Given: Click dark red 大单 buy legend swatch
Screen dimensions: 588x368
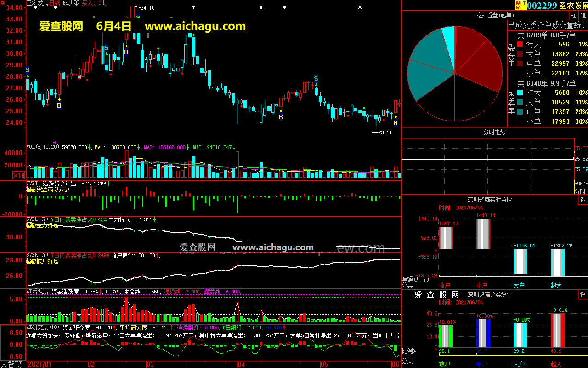Looking at the screenshot, I should click(x=520, y=54).
